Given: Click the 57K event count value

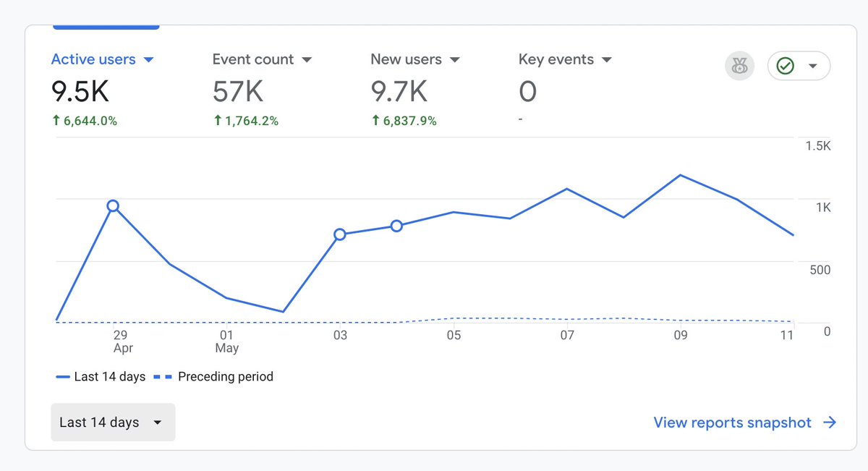Looking at the screenshot, I should (238, 92).
